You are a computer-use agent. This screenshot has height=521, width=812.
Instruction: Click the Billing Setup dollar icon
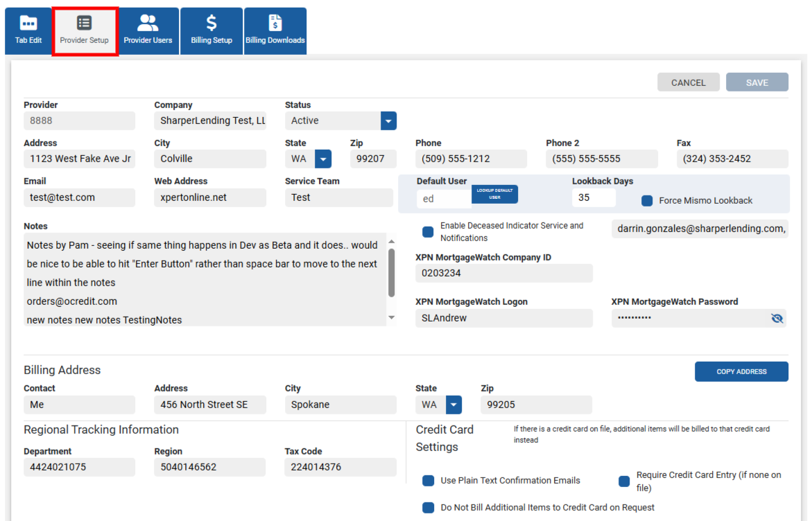(211, 23)
